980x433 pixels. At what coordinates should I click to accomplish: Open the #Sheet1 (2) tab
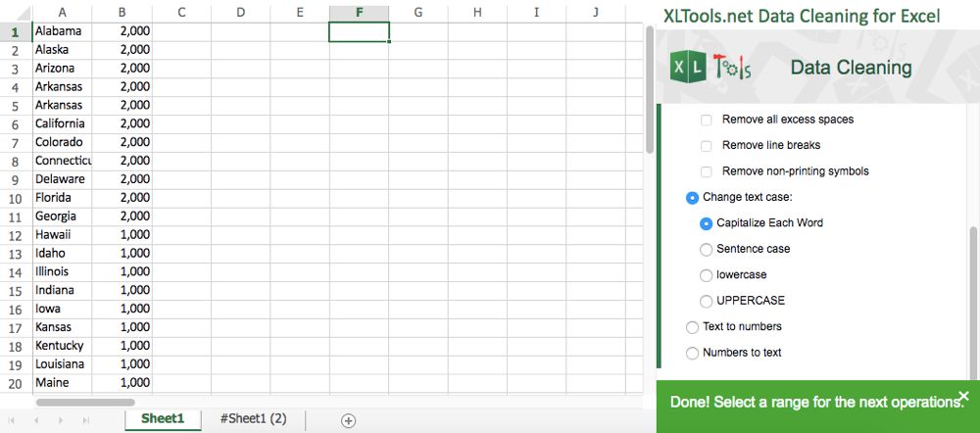point(253,419)
